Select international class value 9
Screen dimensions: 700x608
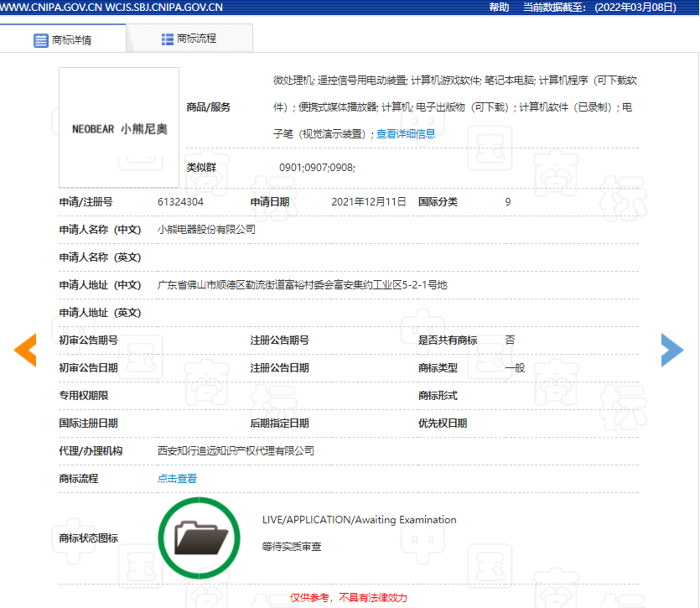point(508,202)
